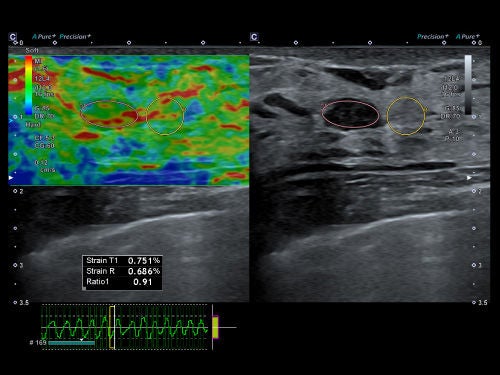The width and height of the screenshot is (500, 375).
Task: Click the white focus triangle on the left panel edge
Action: click(11, 178)
